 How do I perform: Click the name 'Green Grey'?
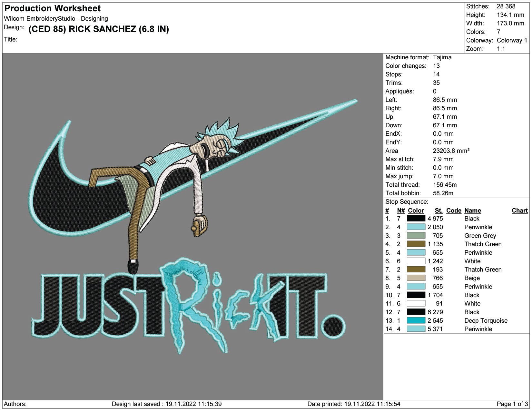click(x=480, y=236)
